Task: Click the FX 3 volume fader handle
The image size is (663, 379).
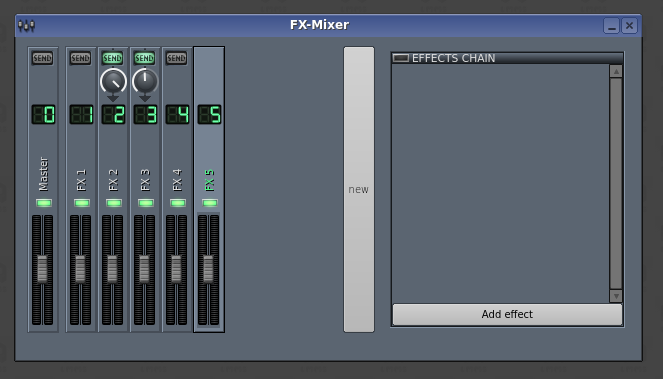Action: coord(144,269)
